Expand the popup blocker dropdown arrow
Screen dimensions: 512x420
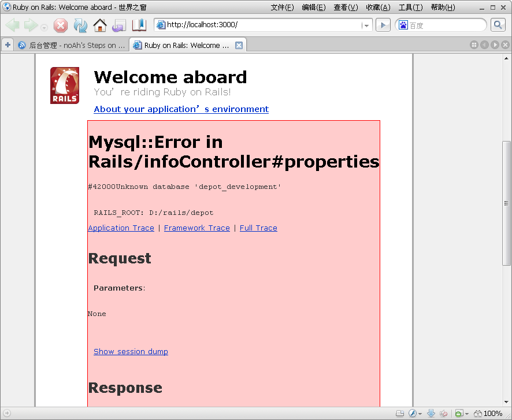click(x=467, y=414)
